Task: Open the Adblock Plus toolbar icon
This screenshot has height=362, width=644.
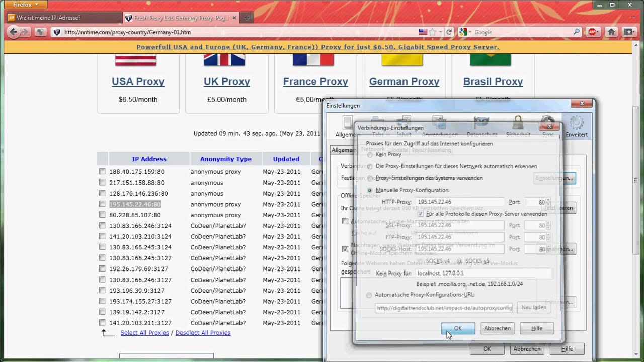Action: pyautogui.click(x=593, y=32)
